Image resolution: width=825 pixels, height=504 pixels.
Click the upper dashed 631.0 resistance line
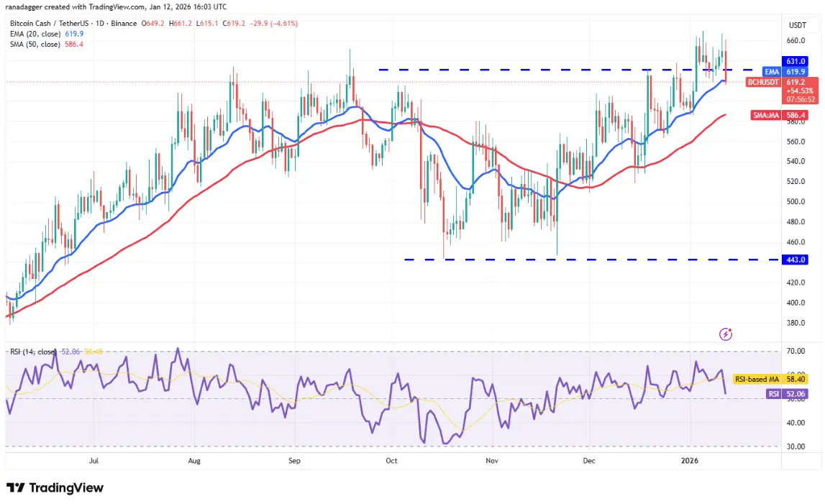579,70
